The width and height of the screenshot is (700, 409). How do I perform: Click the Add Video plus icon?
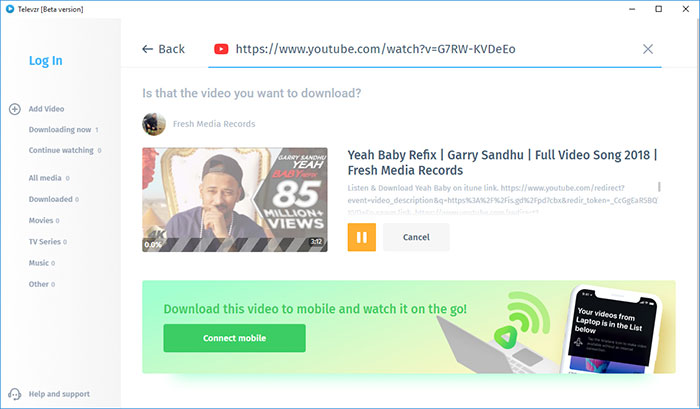[x=14, y=108]
